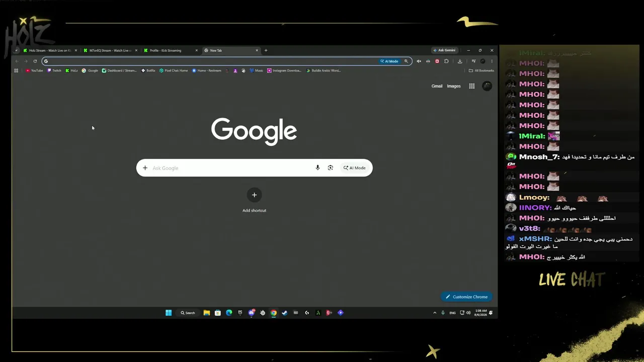Click the Ask Gemini button
644x362 pixels.
(x=444, y=50)
